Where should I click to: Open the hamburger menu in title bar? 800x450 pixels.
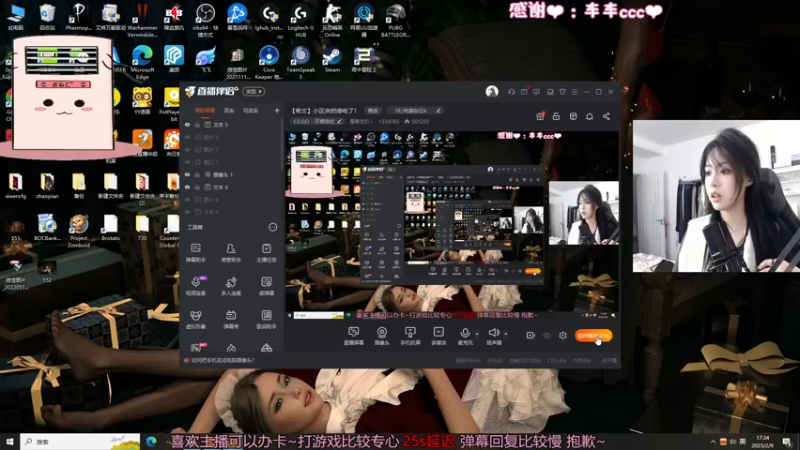[x=574, y=92]
